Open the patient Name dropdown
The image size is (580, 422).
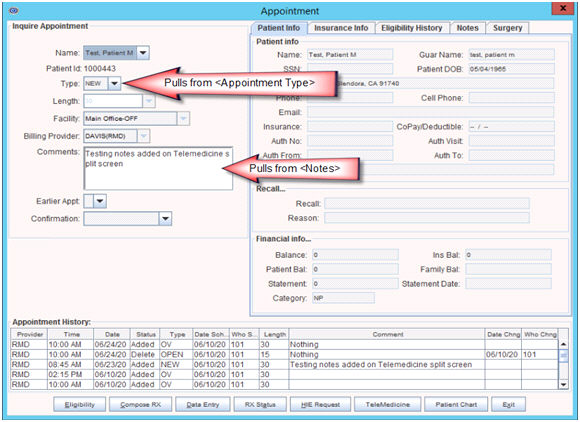pos(143,53)
